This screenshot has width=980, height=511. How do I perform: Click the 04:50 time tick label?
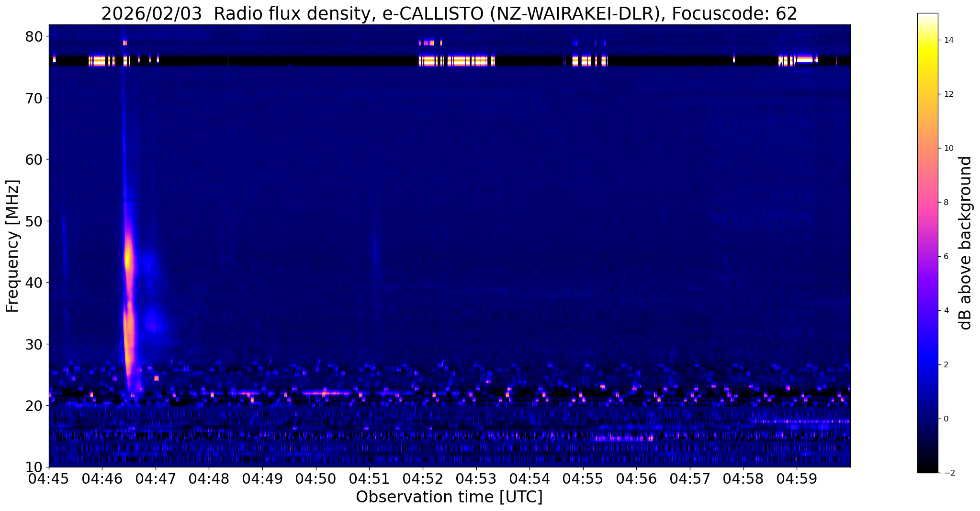point(315,478)
